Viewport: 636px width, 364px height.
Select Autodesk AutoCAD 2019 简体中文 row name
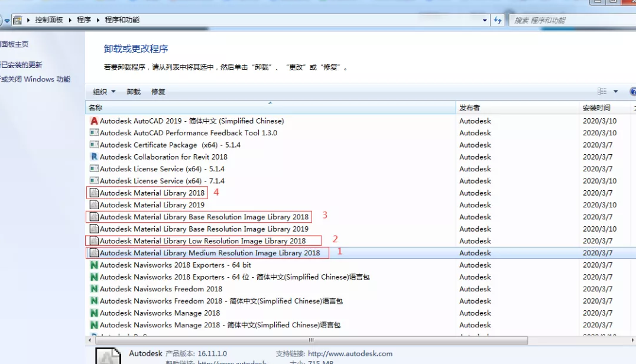coord(192,121)
